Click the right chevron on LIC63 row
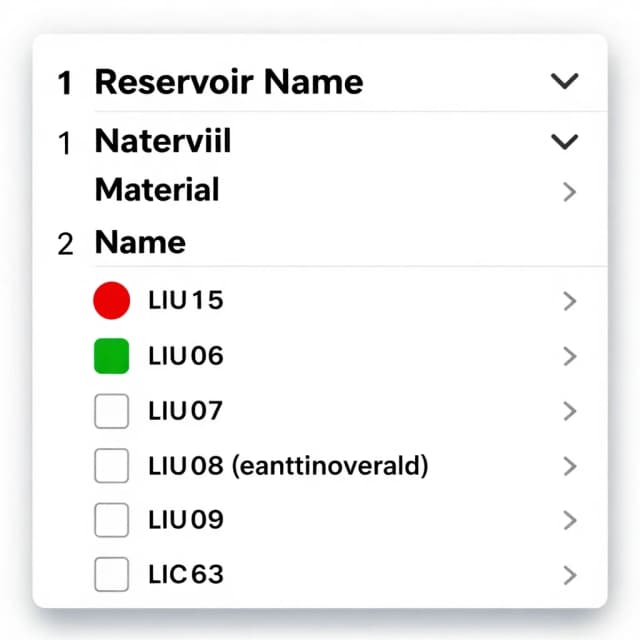The width and height of the screenshot is (640, 640). (569, 575)
